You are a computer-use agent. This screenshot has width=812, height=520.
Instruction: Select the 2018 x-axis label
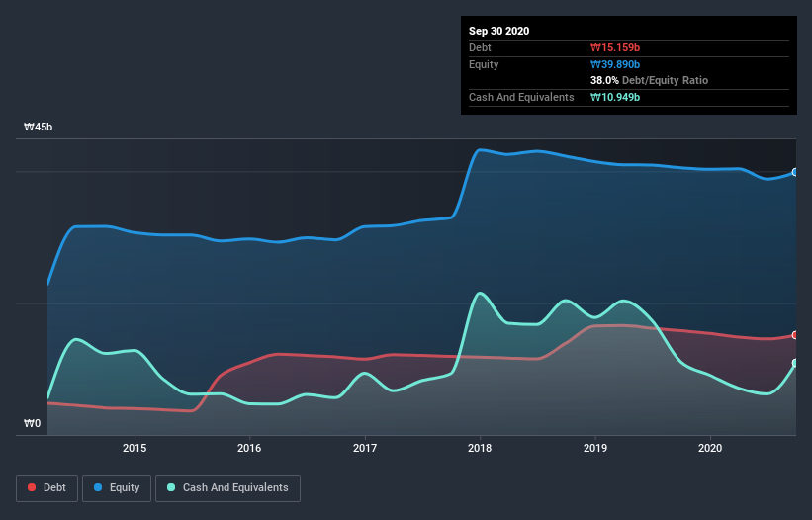click(480, 448)
